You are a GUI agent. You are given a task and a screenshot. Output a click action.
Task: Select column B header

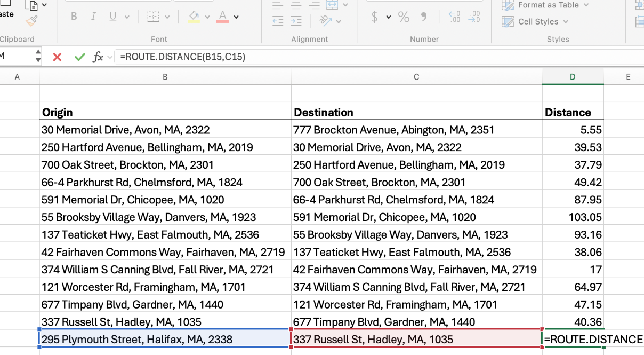click(165, 77)
